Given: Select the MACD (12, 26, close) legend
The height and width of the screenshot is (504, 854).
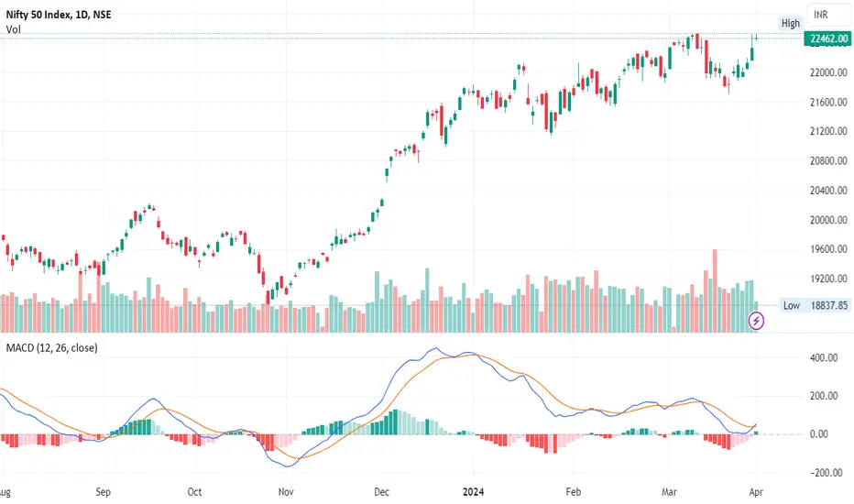Looking at the screenshot, I should click(51, 347).
